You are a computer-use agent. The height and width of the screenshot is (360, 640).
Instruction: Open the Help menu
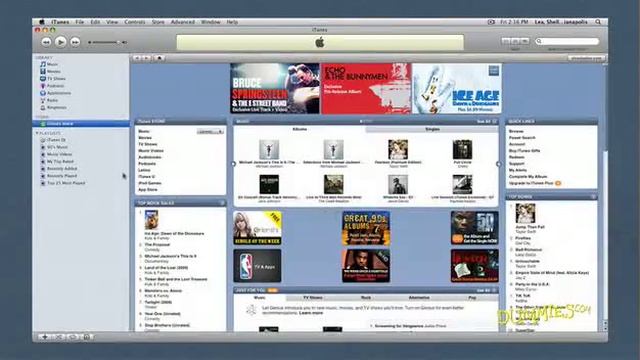point(232,22)
